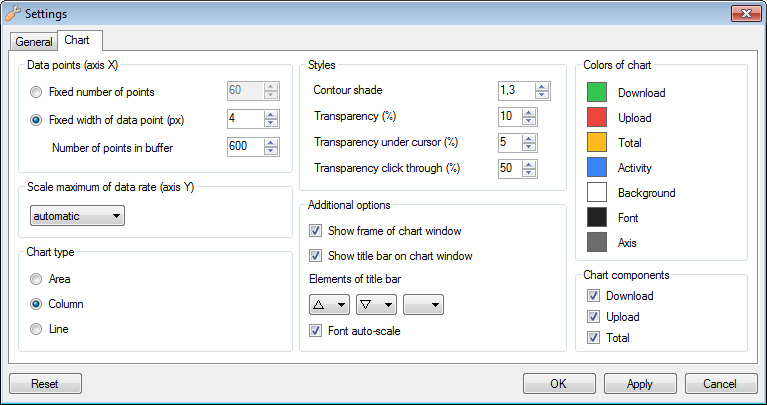Change the blue Activity color swatch
767x405 pixels.
[x=597, y=168]
